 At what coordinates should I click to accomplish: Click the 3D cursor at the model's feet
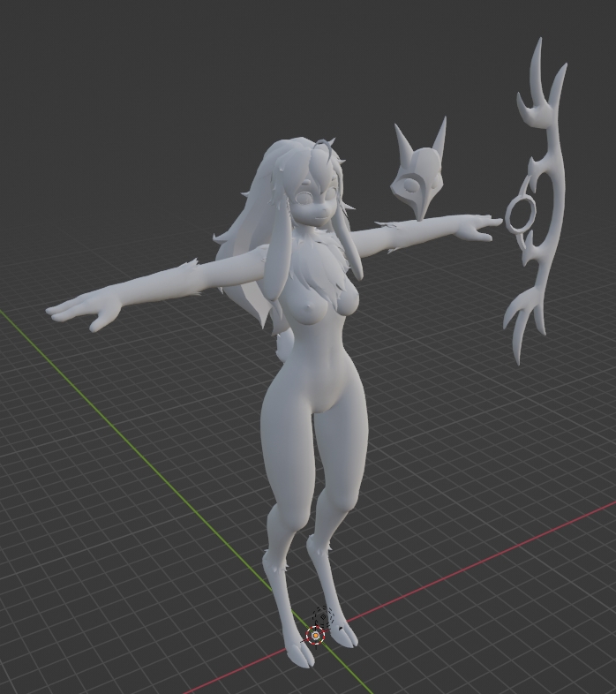point(316,635)
